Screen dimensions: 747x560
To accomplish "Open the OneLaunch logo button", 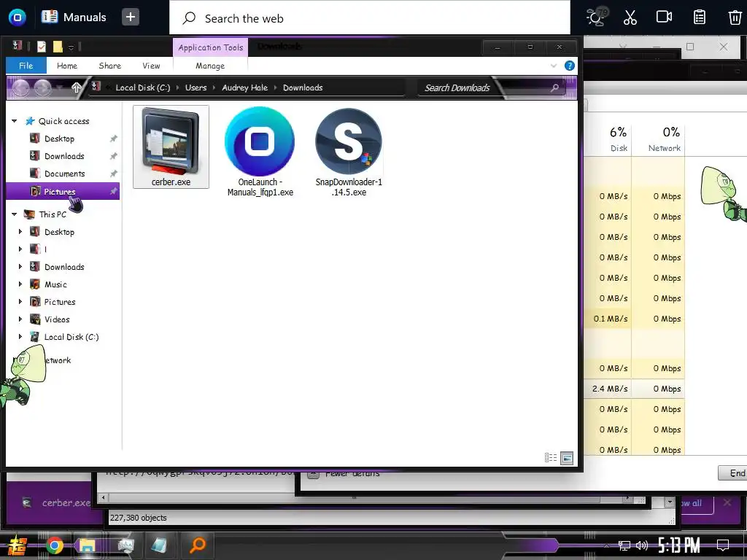I will 18,17.
